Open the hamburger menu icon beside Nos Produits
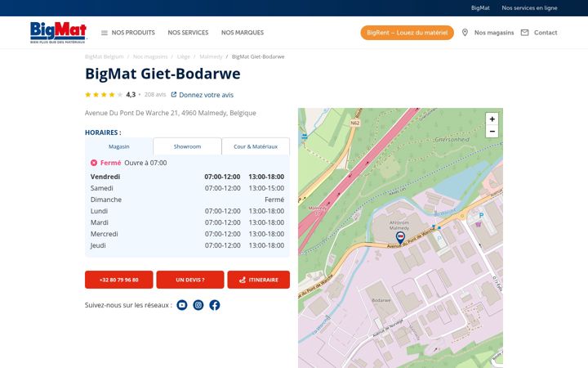 pos(105,33)
